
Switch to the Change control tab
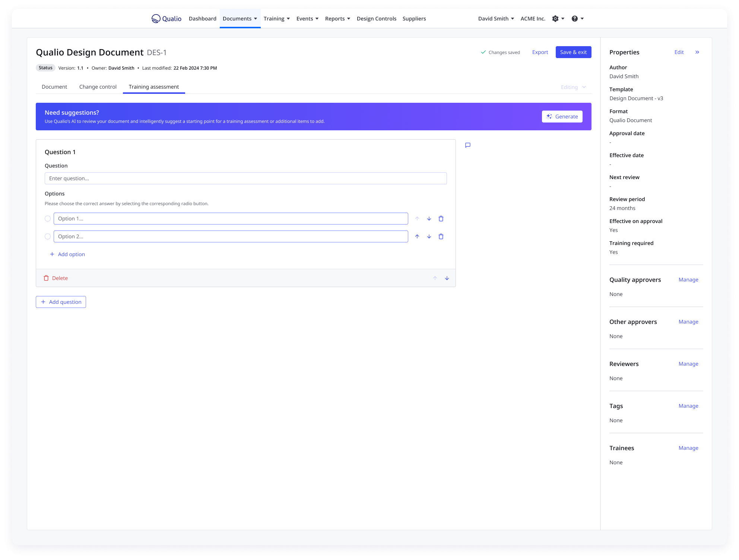pyautogui.click(x=98, y=86)
